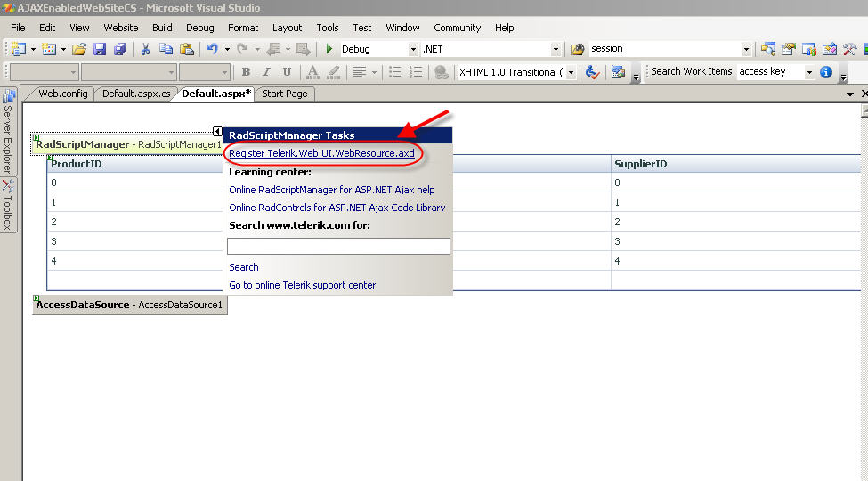Click the Underline formatting icon

tap(287, 72)
